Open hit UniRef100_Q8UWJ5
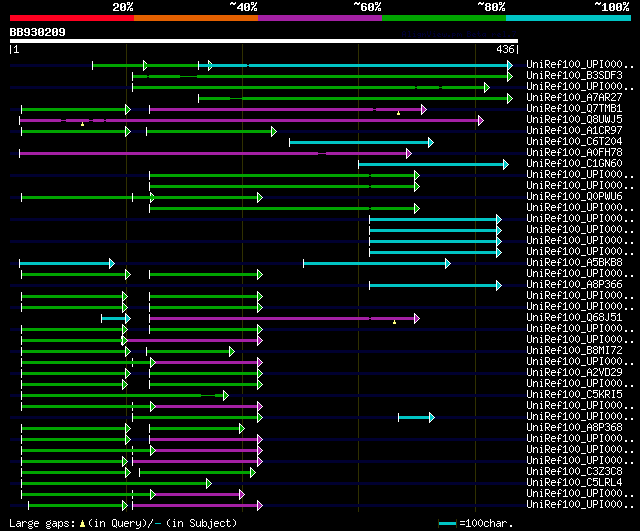 (574, 120)
